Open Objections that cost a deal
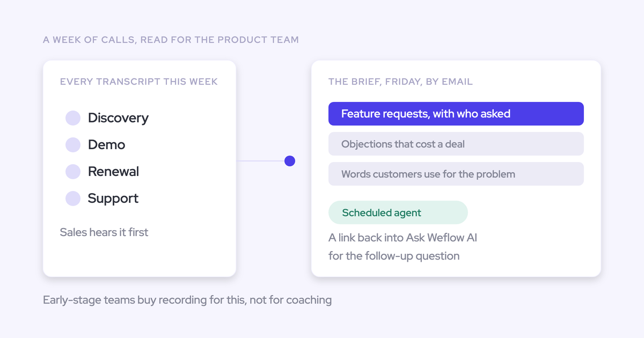 coord(456,144)
